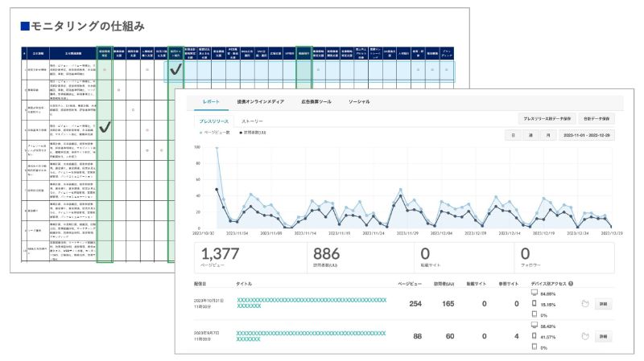Image resolution: width=644 pixels, height=361 pixels.
Task: Select the 月 monthly granularity button
Action: (548, 135)
